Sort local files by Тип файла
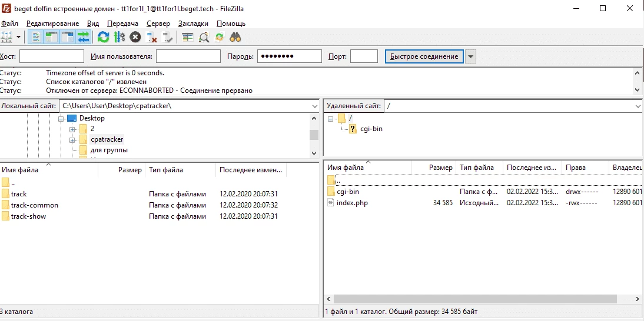The image size is (644, 321). click(x=180, y=170)
